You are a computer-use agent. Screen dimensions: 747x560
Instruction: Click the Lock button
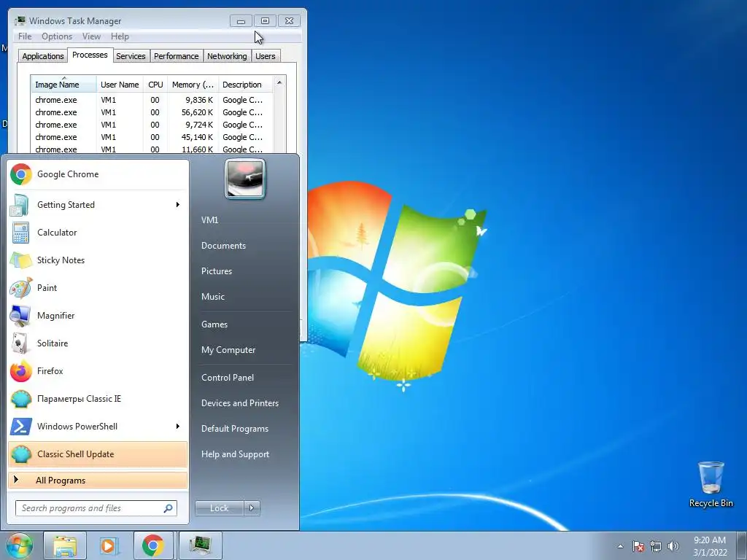tap(219, 508)
